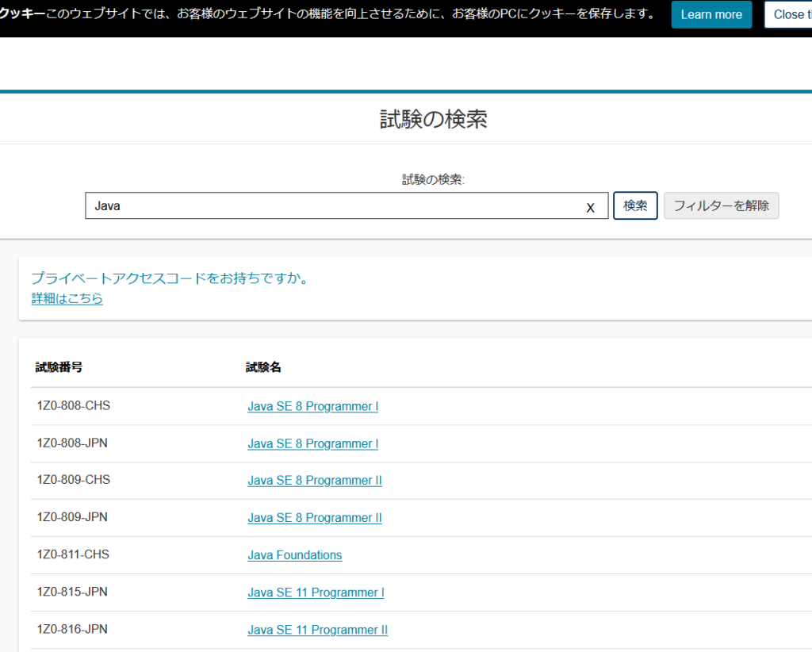Click Learn more in the cookie banner
This screenshot has height=652, width=812.
coord(710,14)
